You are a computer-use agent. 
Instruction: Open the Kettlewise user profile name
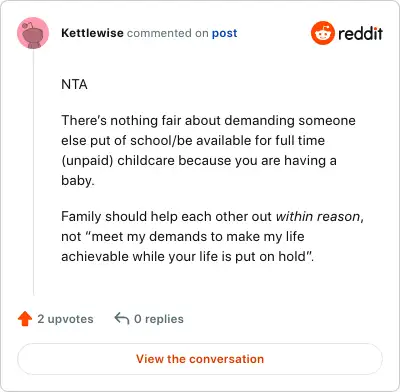click(x=92, y=33)
